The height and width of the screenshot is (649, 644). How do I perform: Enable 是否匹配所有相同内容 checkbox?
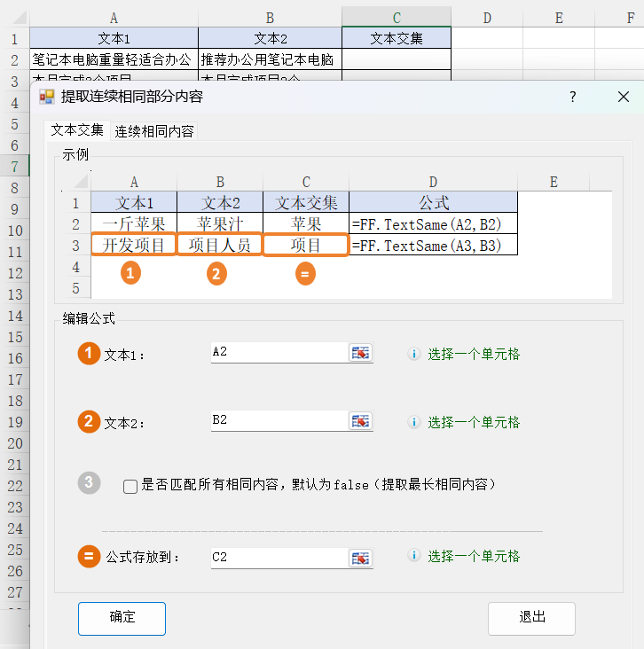[x=130, y=486]
